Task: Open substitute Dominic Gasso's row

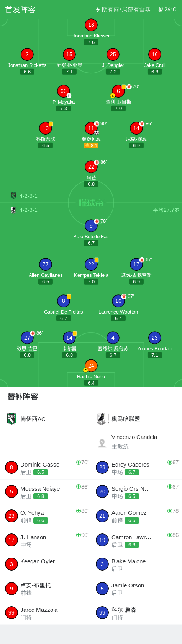Action: click(x=46, y=467)
